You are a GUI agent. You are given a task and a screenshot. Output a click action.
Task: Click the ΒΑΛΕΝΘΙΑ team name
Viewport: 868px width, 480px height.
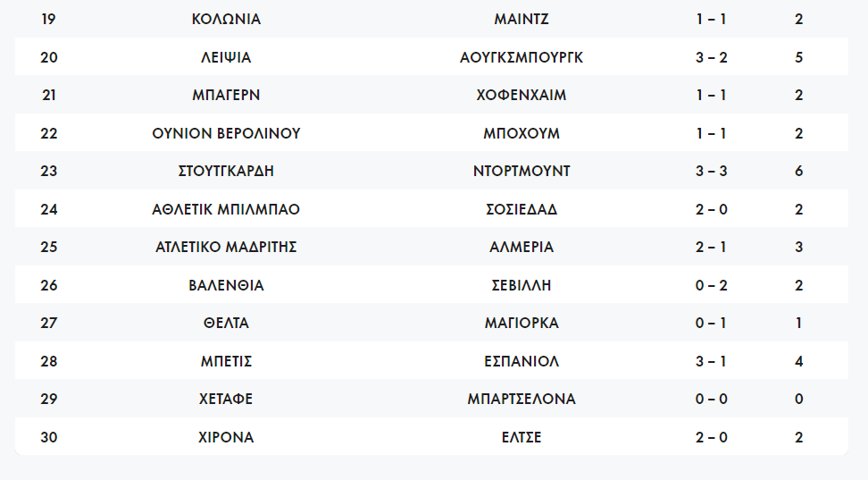(226, 285)
